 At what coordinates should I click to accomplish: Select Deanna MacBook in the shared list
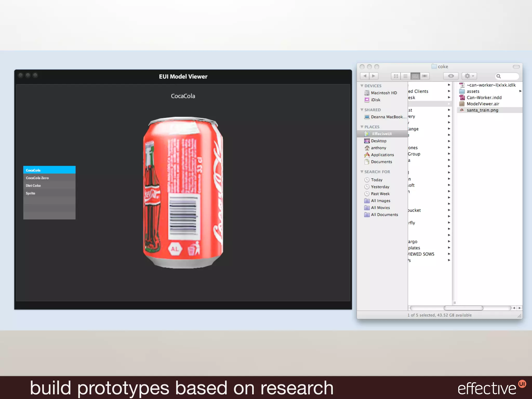coord(382,117)
